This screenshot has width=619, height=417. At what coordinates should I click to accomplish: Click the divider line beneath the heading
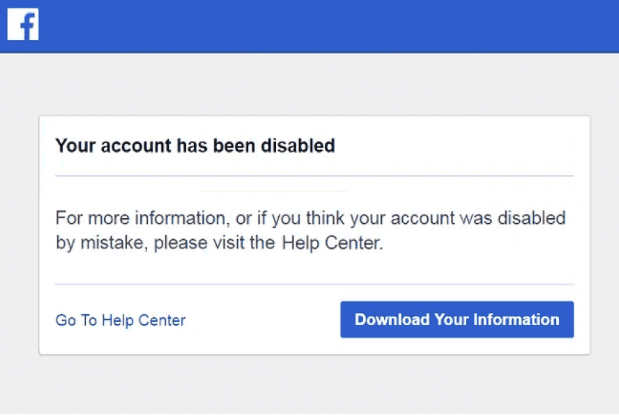coord(314,176)
